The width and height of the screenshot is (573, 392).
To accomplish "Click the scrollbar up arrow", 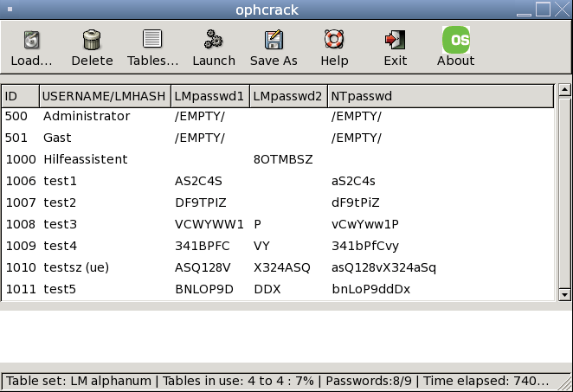I will tap(564, 89).
